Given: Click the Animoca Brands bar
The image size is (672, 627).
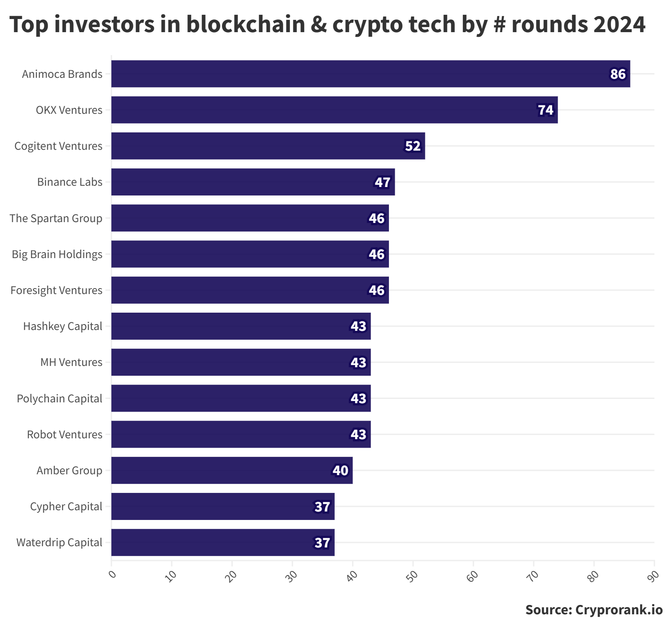Looking at the screenshot, I should click(x=371, y=74).
